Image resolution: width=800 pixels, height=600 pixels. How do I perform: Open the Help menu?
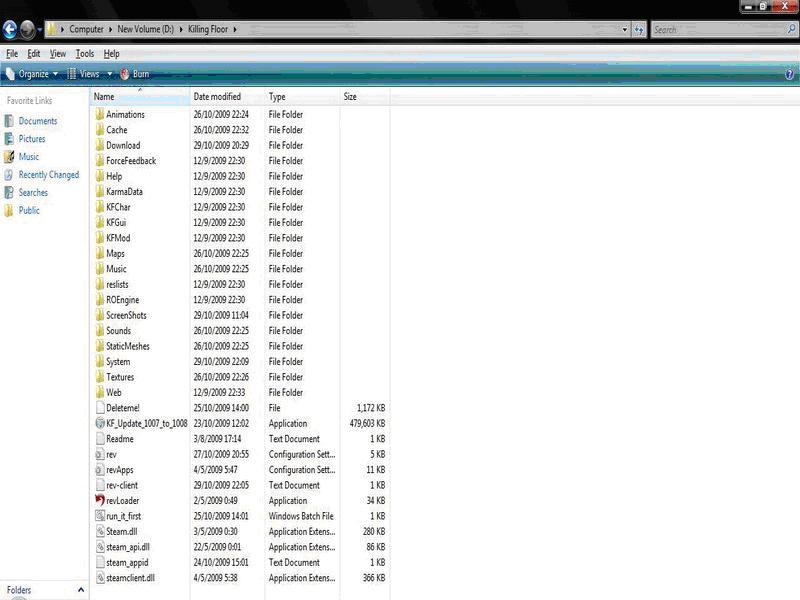pos(111,54)
